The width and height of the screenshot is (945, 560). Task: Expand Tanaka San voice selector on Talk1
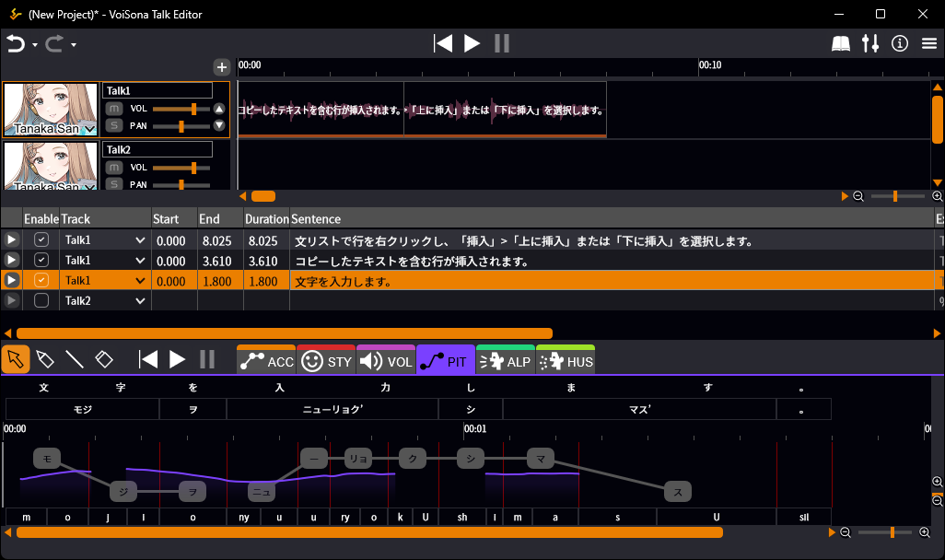pos(89,130)
